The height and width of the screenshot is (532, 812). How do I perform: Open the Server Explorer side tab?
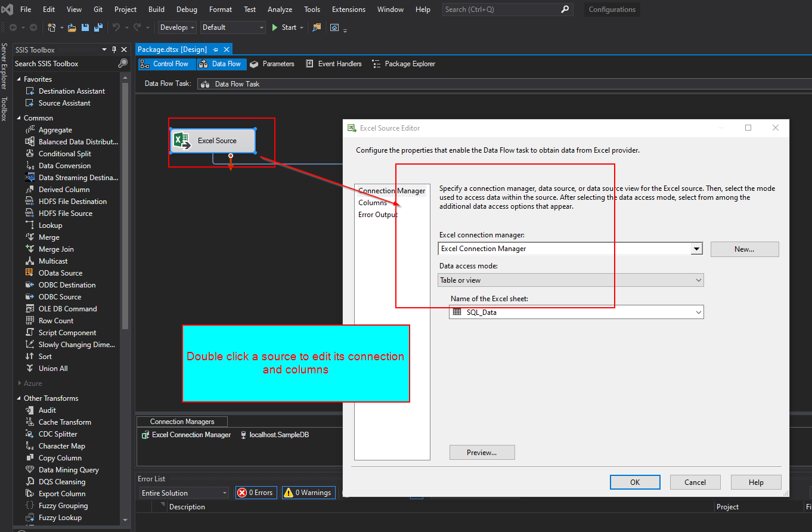4,66
